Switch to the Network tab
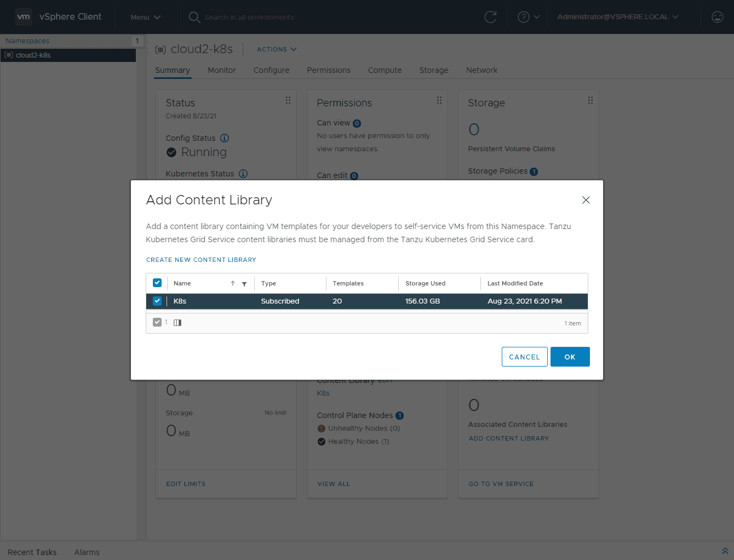 pyautogui.click(x=481, y=70)
